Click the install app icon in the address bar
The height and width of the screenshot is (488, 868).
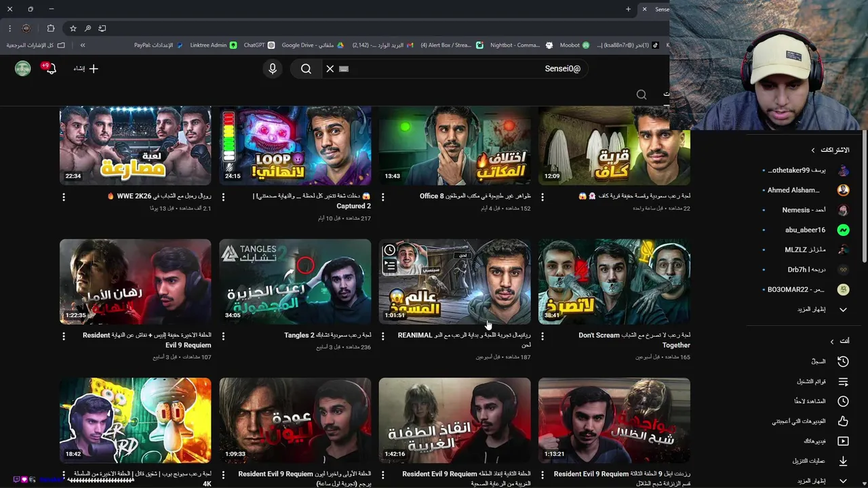(102, 28)
